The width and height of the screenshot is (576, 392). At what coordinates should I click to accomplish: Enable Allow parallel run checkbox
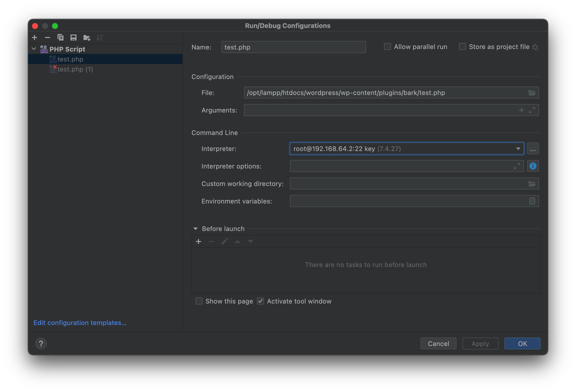[387, 47]
